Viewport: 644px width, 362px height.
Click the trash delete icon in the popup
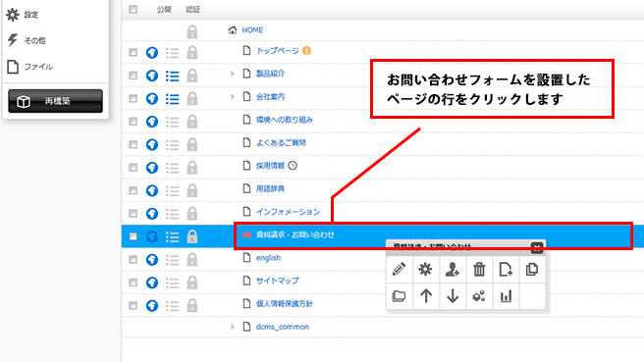coord(479,270)
